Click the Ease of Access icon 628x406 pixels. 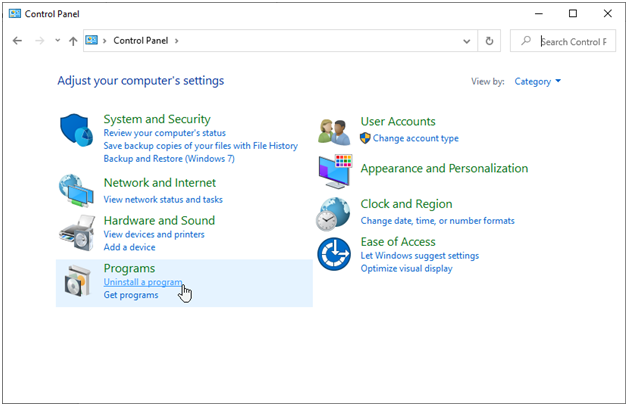tap(334, 254)
